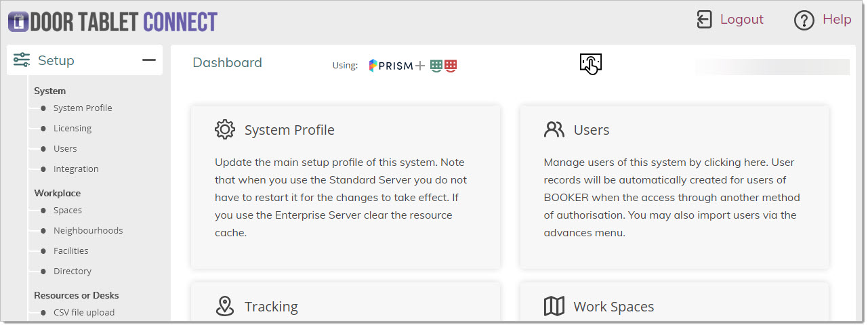Click the Door Tablet Connect logo

pos(112,22)
